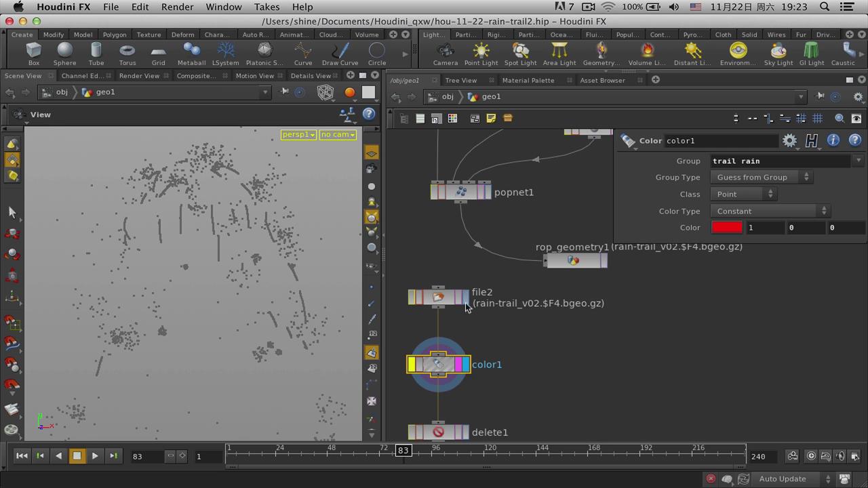Create a Platonic Solids object
The width and height of the screenshot is (868, 488).
(264, 53)
